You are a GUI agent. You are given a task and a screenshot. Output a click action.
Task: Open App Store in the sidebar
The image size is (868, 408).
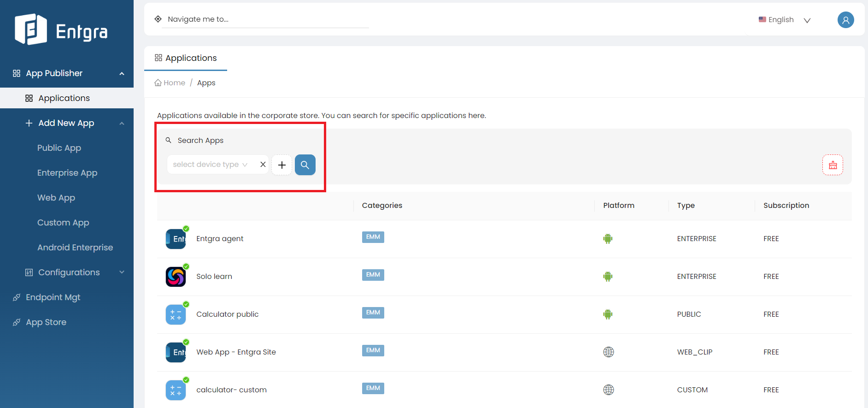[x=46, y=322]
